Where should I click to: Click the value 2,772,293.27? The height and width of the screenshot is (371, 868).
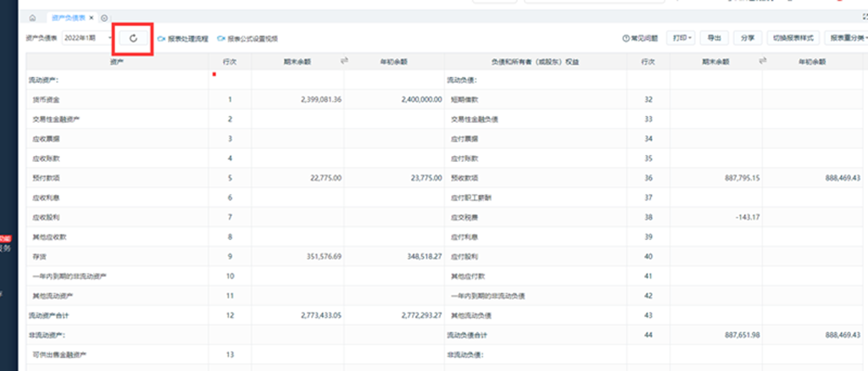pyautogui.click(x=422, y=315)
